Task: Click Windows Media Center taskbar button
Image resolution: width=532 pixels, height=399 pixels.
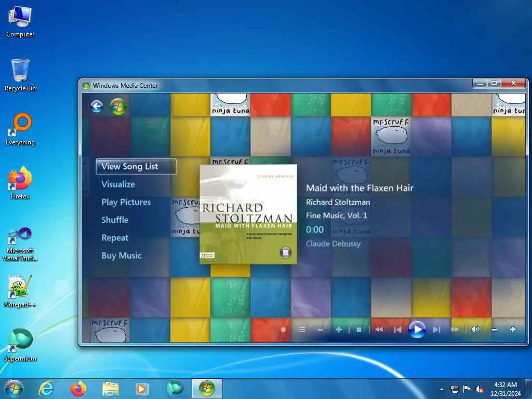Action: (x=207, y=389)
